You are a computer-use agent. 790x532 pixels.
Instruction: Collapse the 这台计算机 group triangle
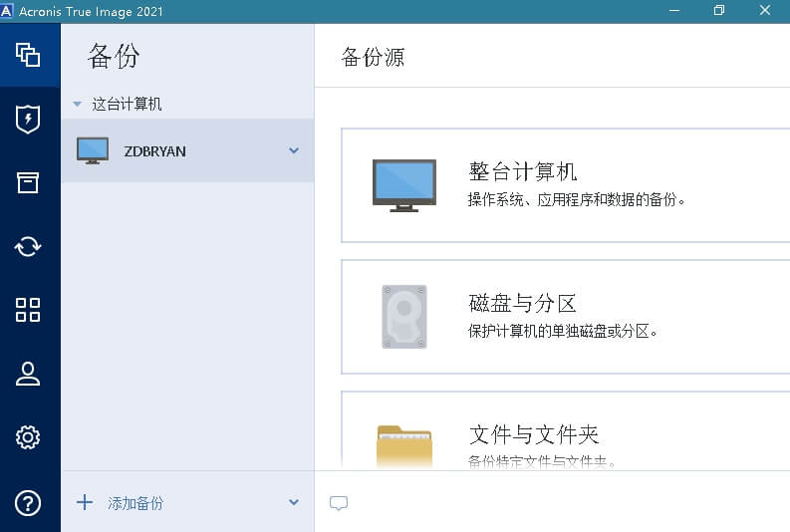point(77,105)
